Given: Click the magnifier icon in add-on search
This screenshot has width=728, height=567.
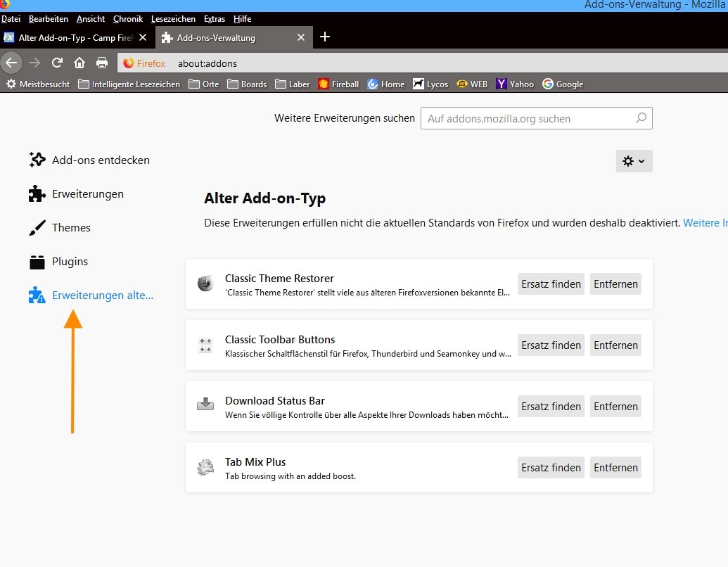Looking at the screenshot, I should [x=641, y=118].
